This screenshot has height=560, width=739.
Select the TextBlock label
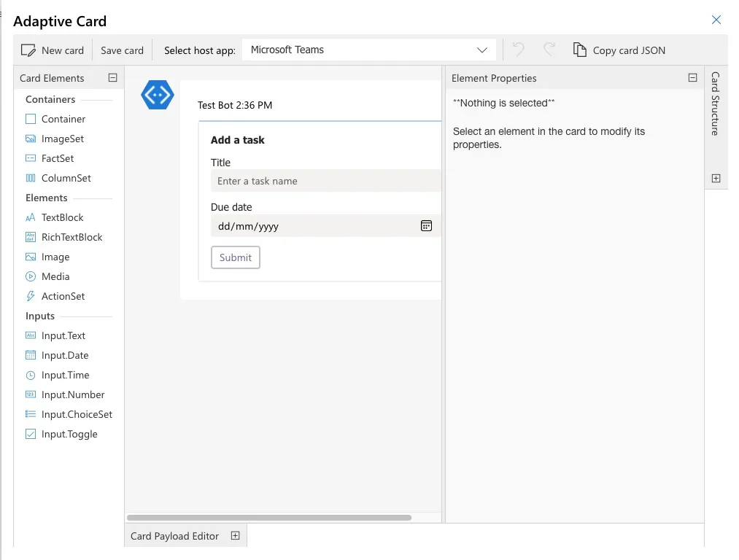(x=62, y=217)
